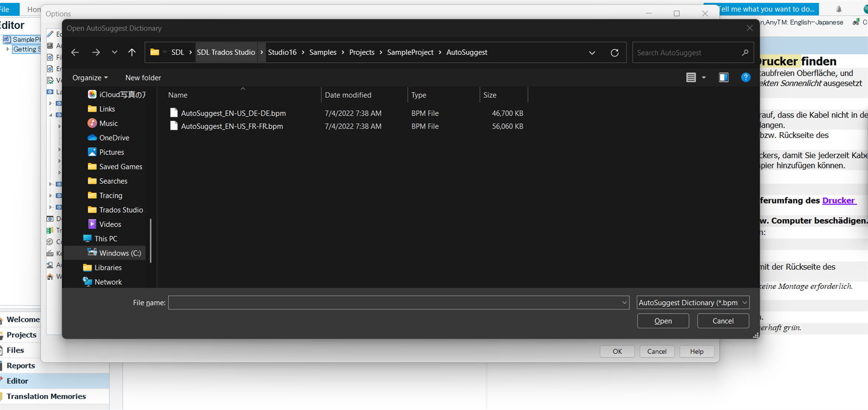Select Links folder in navigation pane
The image size is (868, 410).
101,109
